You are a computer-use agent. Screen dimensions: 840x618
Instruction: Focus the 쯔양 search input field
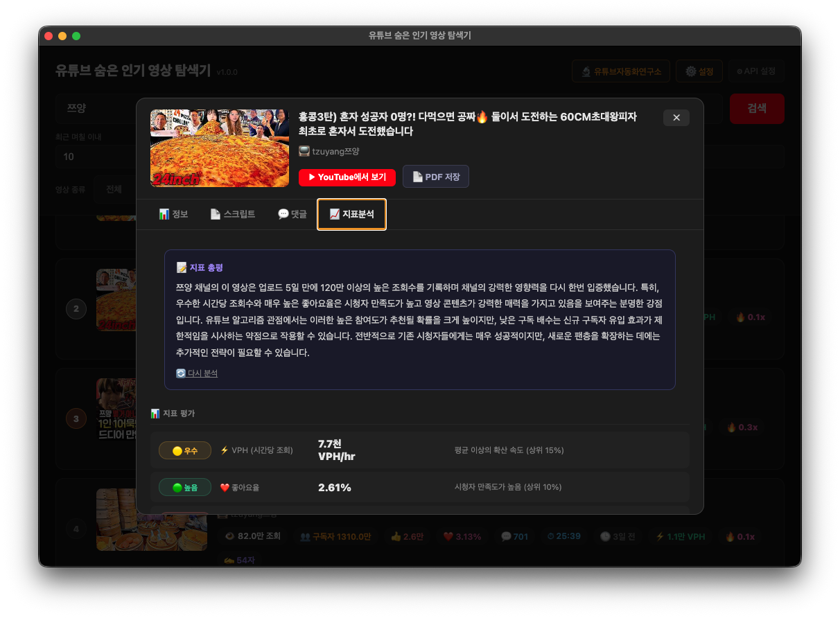(x=97, y=109)
